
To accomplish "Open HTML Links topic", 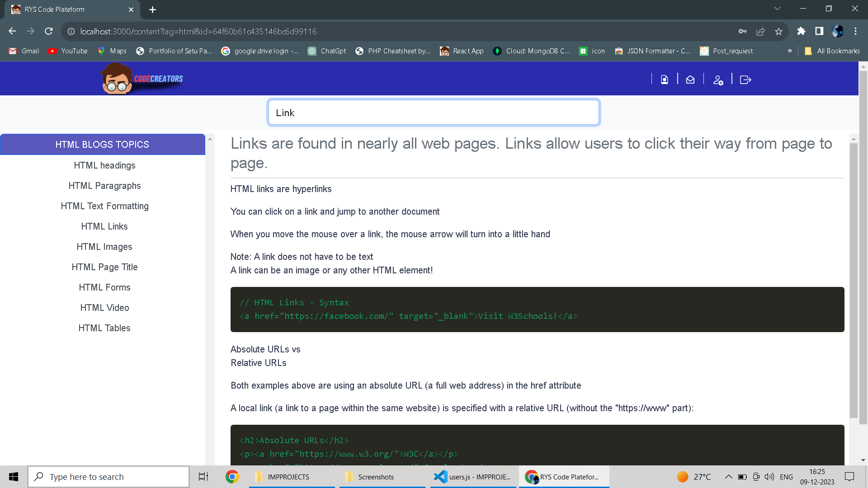I will tap(104, 226).
